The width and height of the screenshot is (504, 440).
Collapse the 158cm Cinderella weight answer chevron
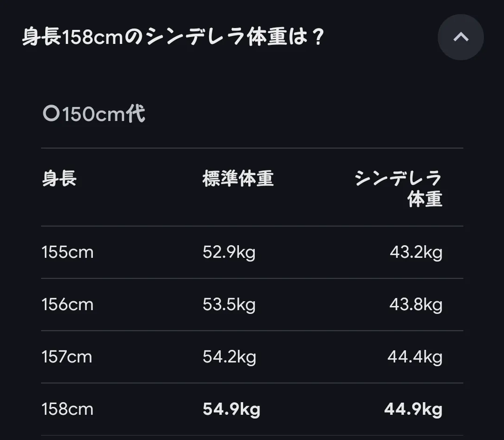coord(461,37)
